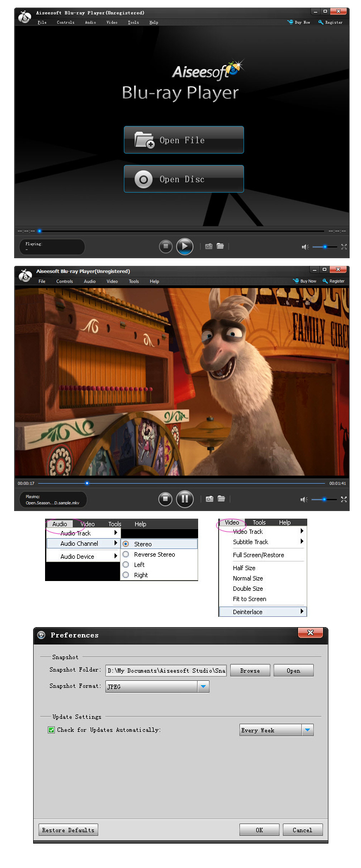Open Every Week update frequency dropdown
Image resolution: width=361 pixels, height=868 pixels.
coord(277,730)
